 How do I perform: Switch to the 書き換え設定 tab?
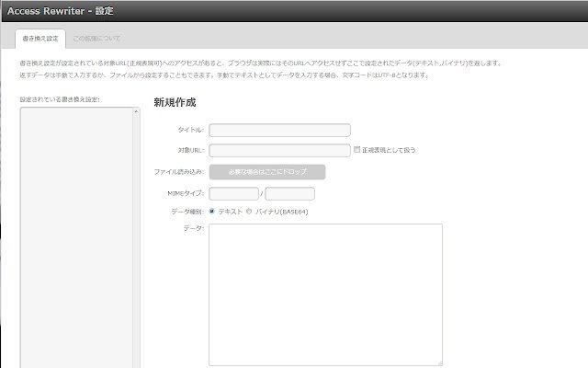[x=40, y=39]
